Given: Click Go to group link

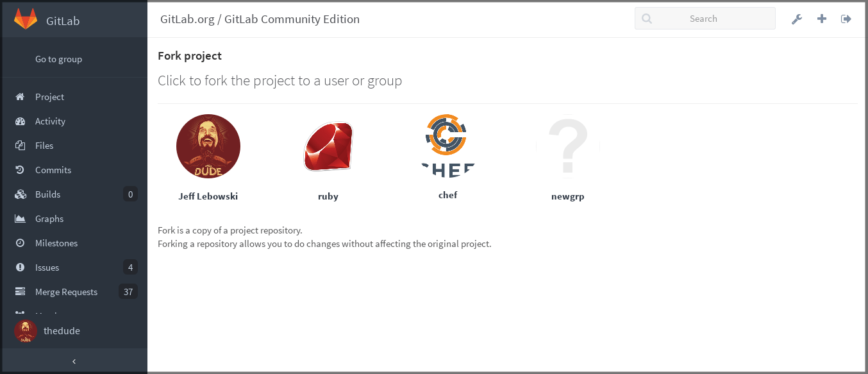Looking at the screenshot, I should pyautogui.click(x=58, y=58).
